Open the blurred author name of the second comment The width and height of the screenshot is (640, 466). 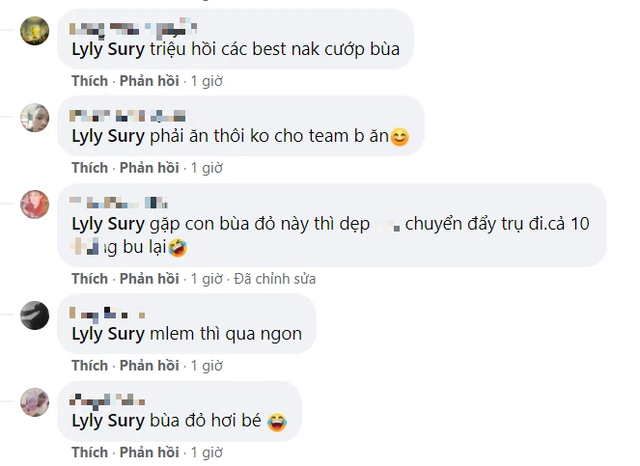(x=127, y=116)
